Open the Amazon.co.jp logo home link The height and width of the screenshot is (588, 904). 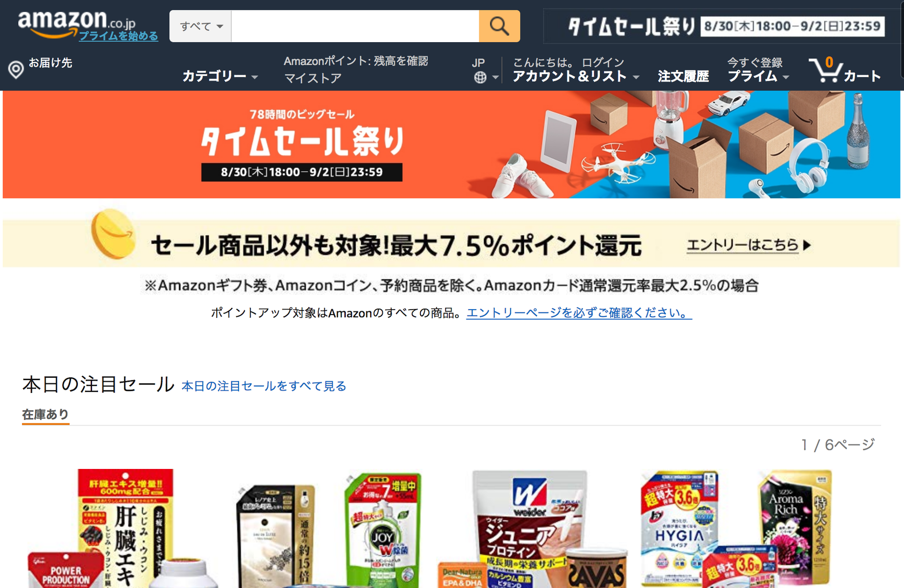pos(76,23)
